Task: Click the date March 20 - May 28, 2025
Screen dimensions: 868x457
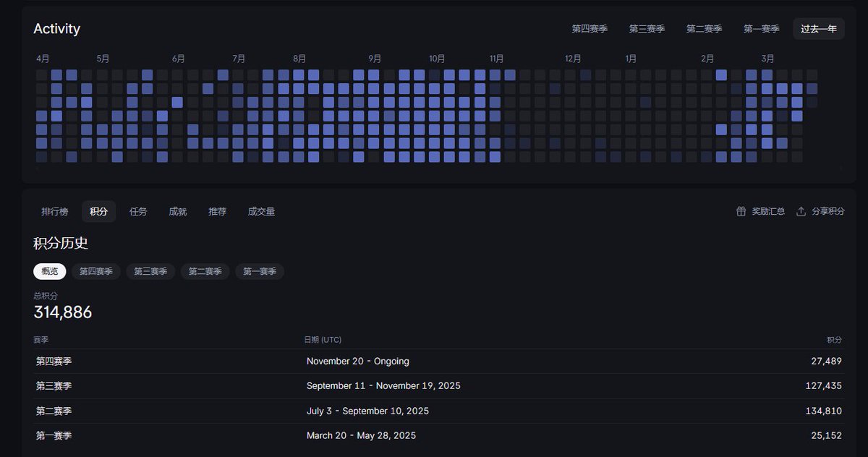Action: [361, 435]
